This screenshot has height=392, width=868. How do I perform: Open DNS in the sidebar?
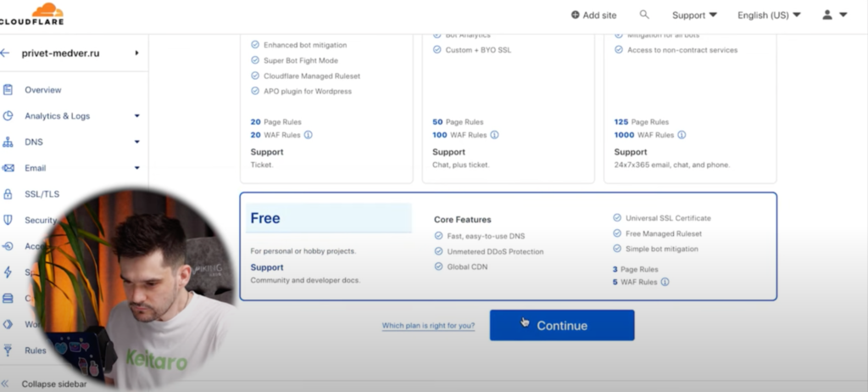33,142
